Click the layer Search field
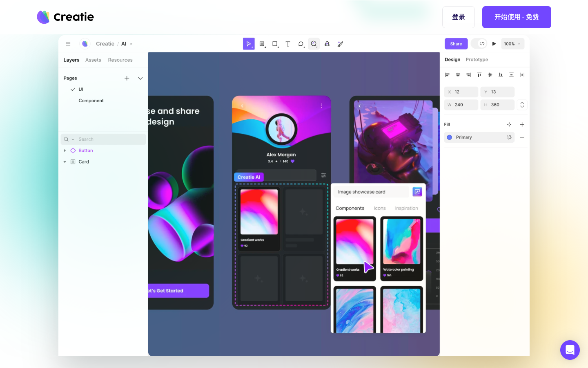The width and height of the screenshot is (588, 368). click(103, 139)
